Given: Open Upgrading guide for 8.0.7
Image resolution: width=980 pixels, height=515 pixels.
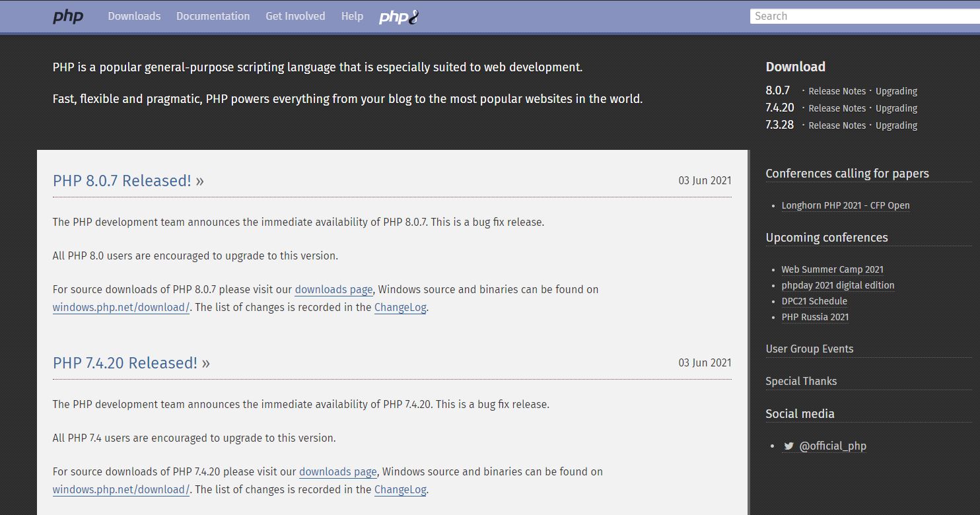Looking at the screenshot, I should point(896,91).
